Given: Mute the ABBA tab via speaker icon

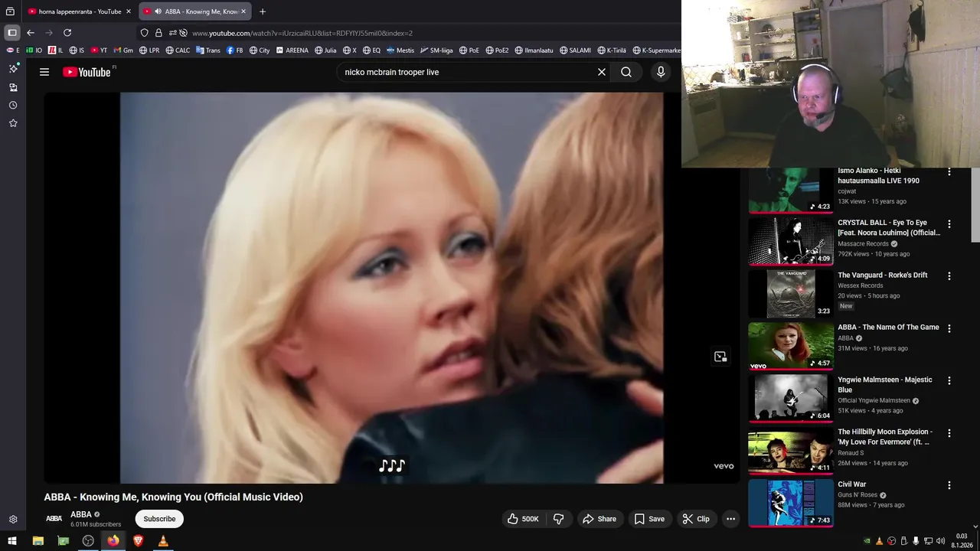Looking at the screenshot, I should [158, 11].
